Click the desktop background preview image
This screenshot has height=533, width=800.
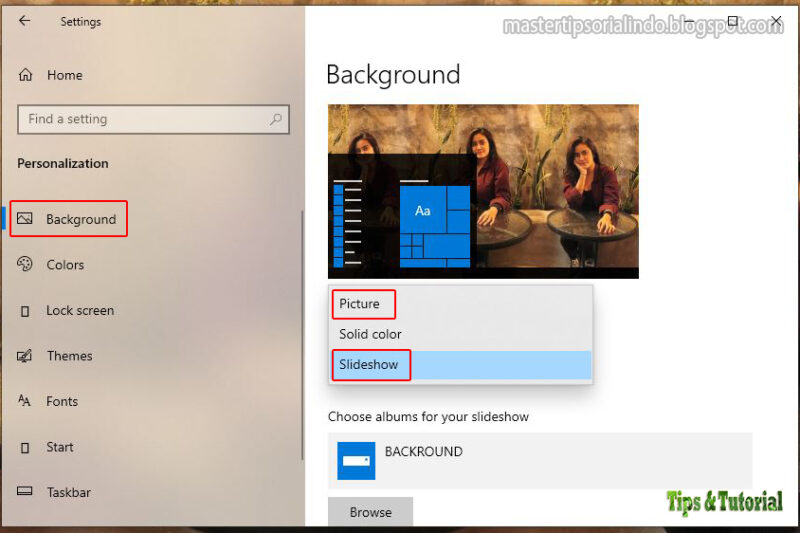click(483, 191)
